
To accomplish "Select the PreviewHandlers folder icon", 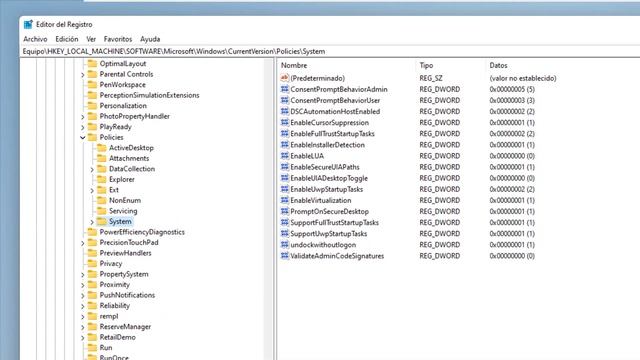I will coord(93,253).
